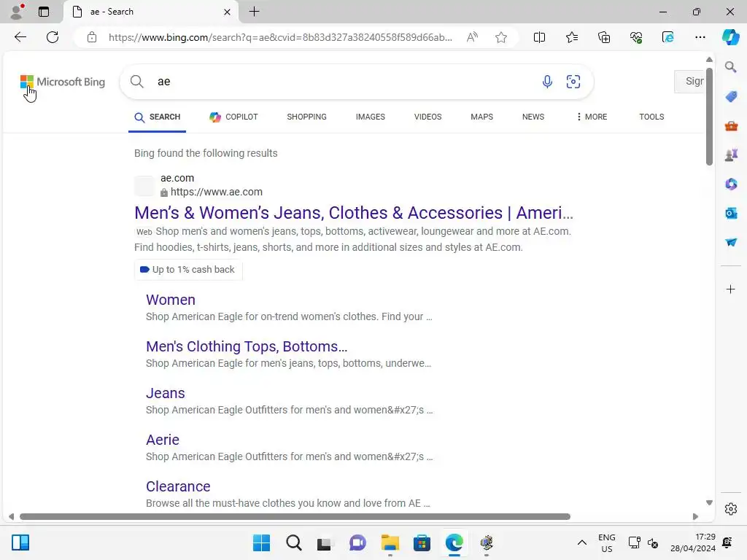
Task: Switch to the SHOPPING tab
Action: 307,117
